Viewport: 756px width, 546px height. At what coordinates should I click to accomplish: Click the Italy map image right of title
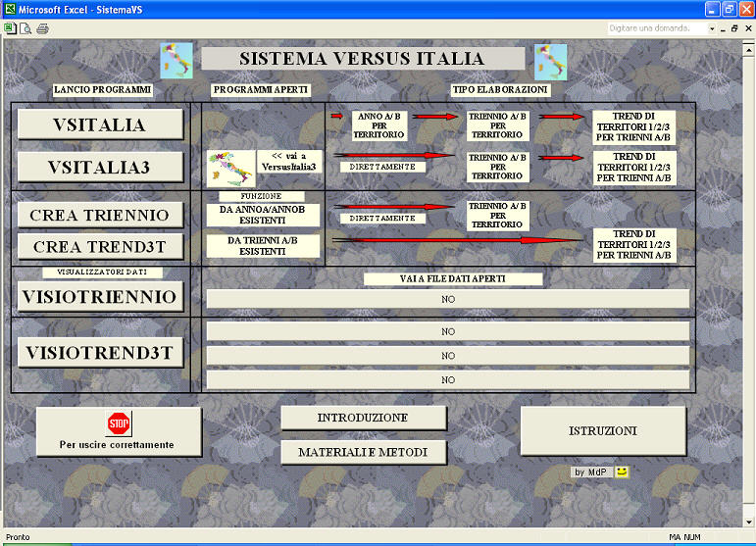pos(551,62)
